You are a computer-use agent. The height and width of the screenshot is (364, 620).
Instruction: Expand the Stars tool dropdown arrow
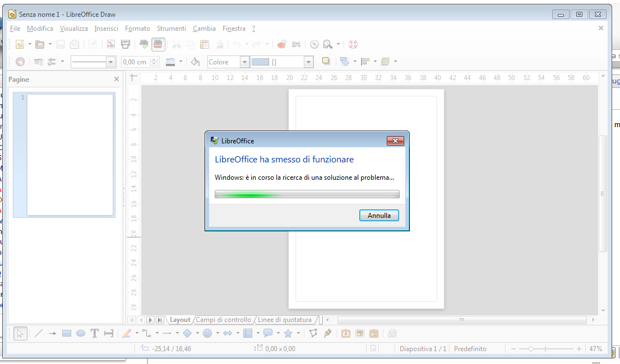pyautogui.click(x=298, y=334)
